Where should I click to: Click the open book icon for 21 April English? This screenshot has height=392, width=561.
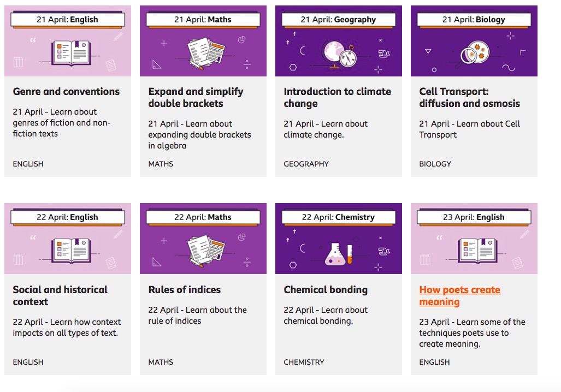tap(68, 52)
